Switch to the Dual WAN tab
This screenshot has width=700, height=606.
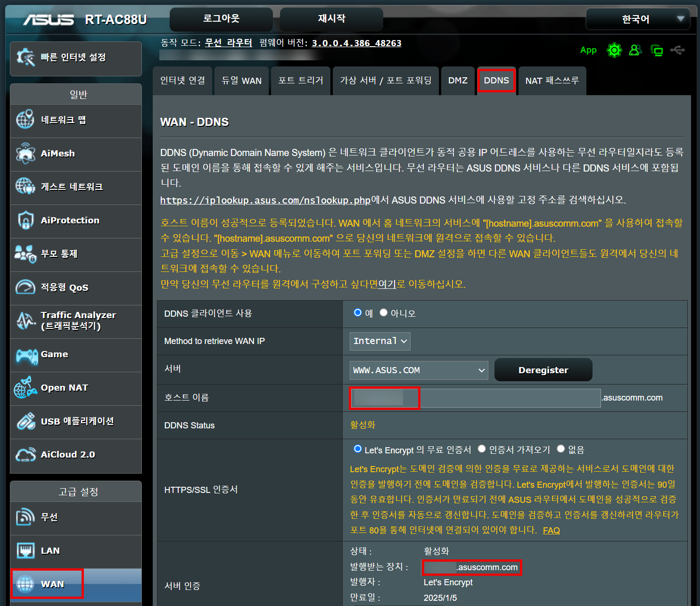pyautogui.click(x=241, y=81)
